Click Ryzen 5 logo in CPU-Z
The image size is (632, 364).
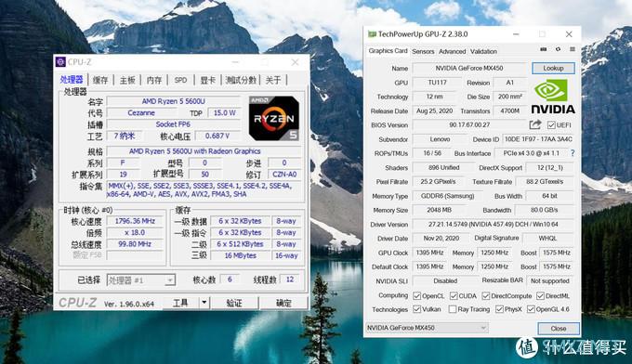pyautogui.click(x=274, y=118)
